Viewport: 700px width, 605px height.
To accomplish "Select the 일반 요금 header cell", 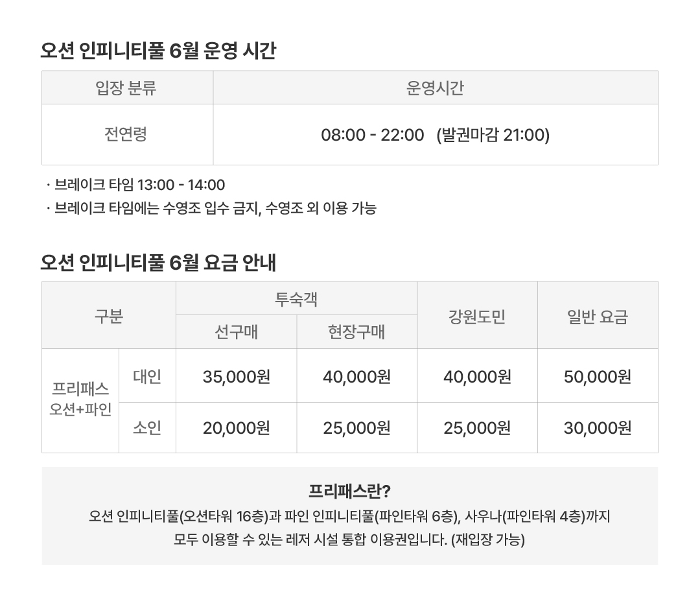I will click(598, 315).
